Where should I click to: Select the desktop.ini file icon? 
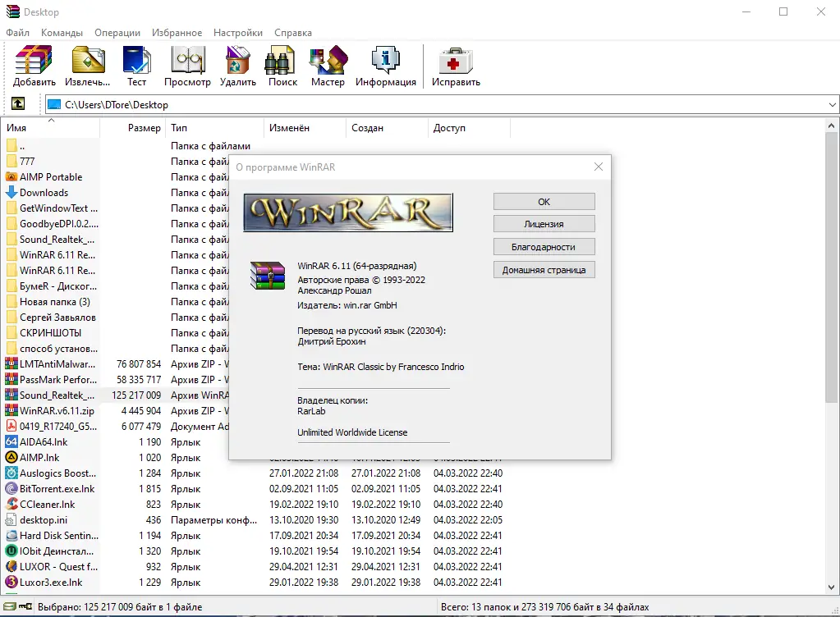(x=11, y=519)
